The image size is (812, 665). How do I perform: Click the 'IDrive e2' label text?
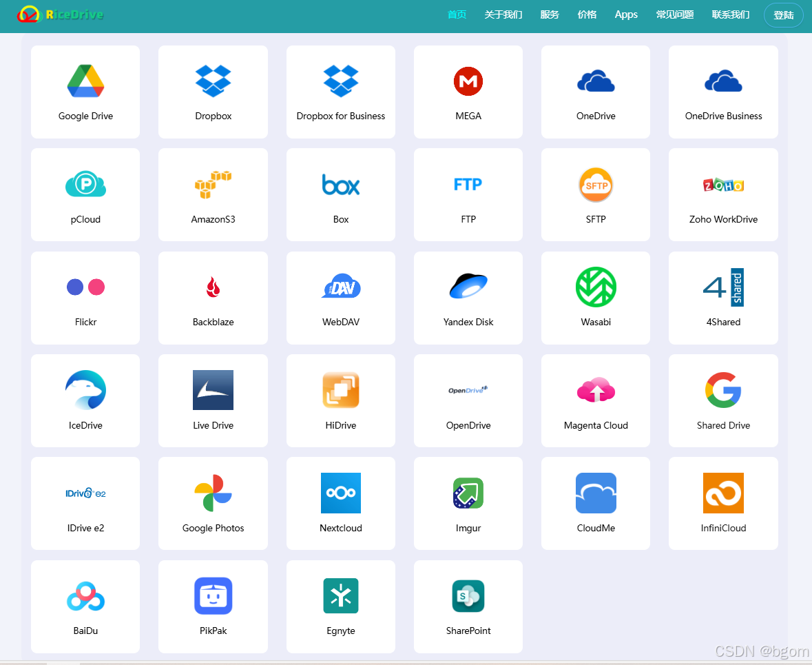coord(85,528)
